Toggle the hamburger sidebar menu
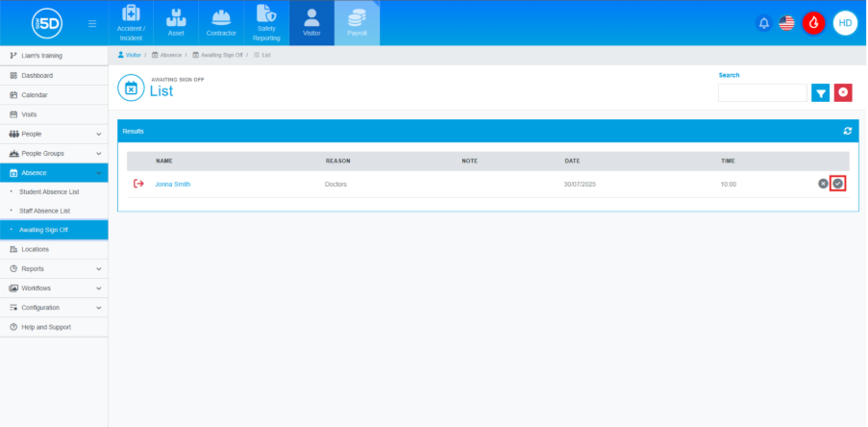Screen dimensions: 868x427 pyautogui.click(x=91, y=23)
